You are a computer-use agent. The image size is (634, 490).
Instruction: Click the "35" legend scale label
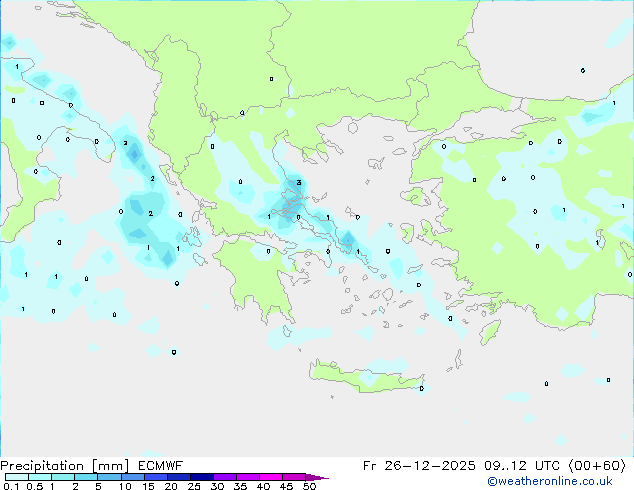pyautogui.click(x=241, y=486)
